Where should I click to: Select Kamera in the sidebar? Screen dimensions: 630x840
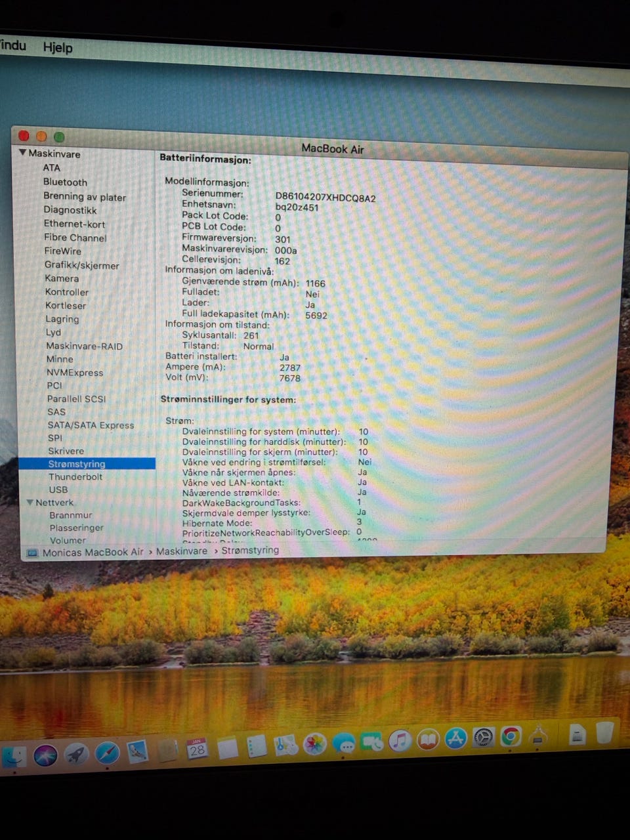point(62,278)
